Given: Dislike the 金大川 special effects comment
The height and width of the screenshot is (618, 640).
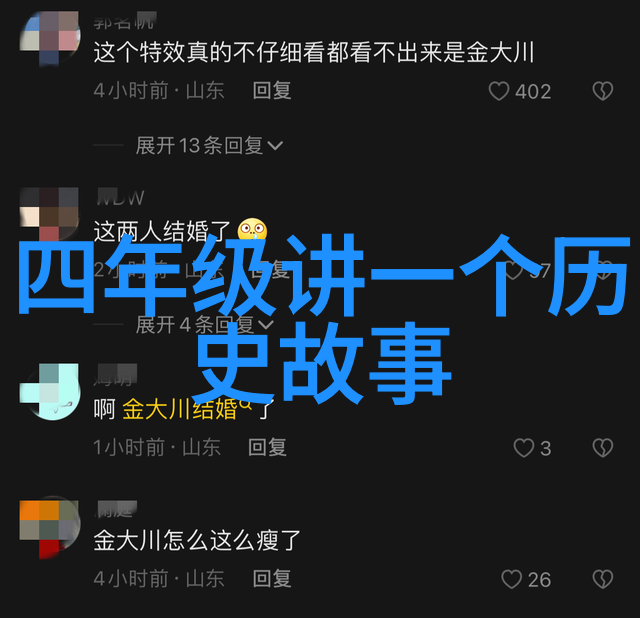Looking at the screenshot, I should [x=603, y=91].
